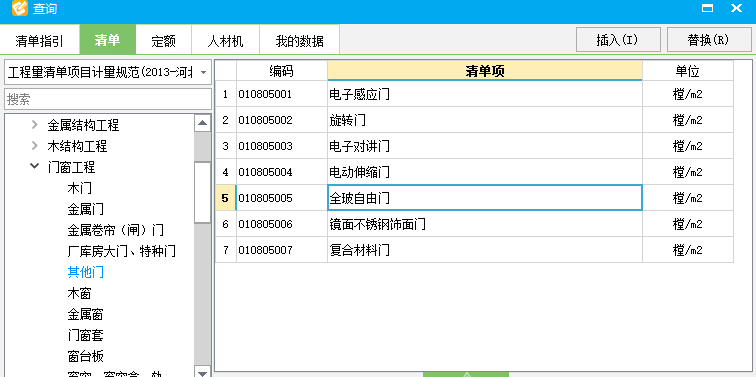Select 木窗 in the tree
The image size is (756, 377).
pos(80,293)
